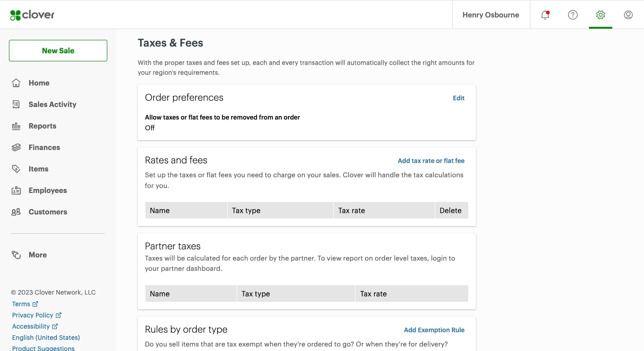Click the Sales Activity receipt icon
This screenshot has width=644, height=351.
16,104
